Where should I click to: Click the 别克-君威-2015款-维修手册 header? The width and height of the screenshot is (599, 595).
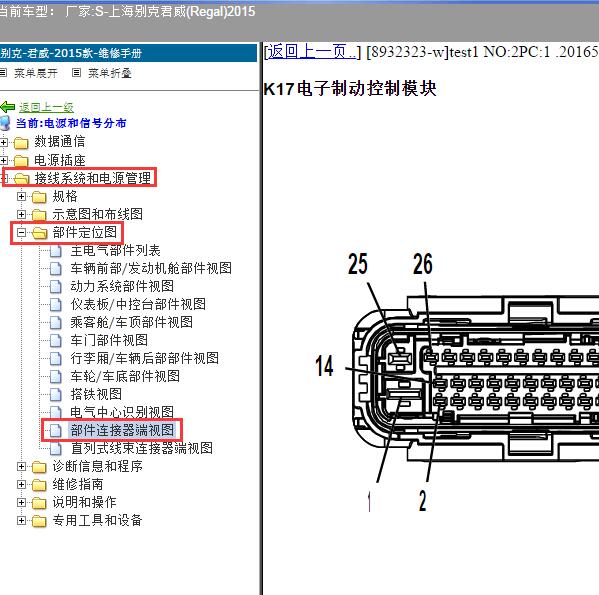pyautogui.click(x=71, y=53)
